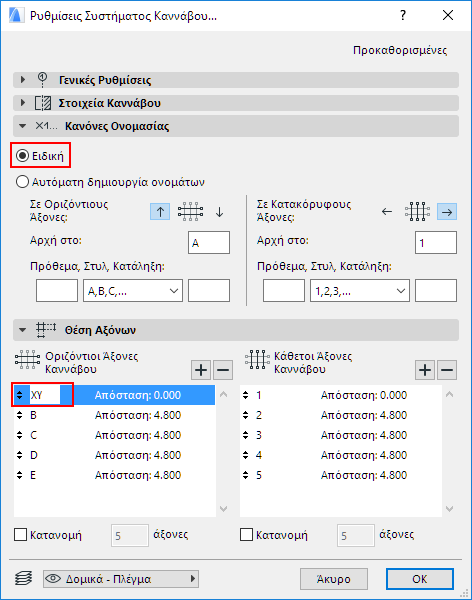The width and height of the screenshot is (472, 600).
Task: Remove a horizontal grid axis with minus button
Action: (x=223, y=370)
